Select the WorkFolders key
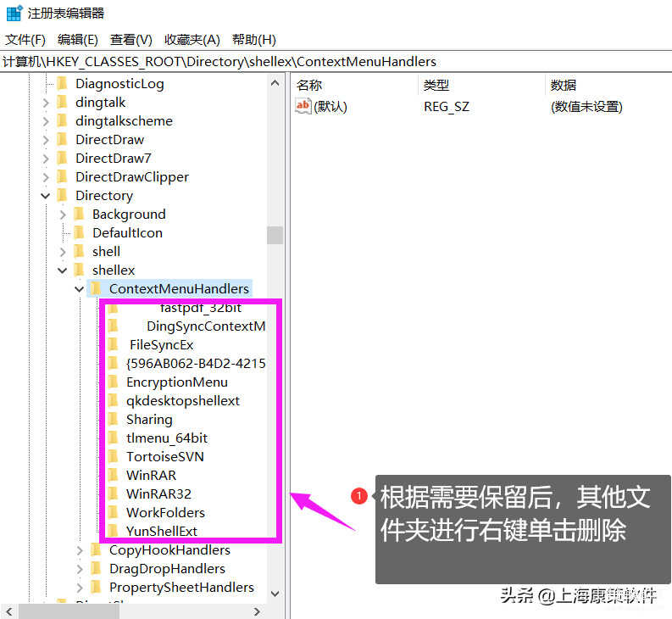This screenshot has width=672, height=619. (165, 512)
